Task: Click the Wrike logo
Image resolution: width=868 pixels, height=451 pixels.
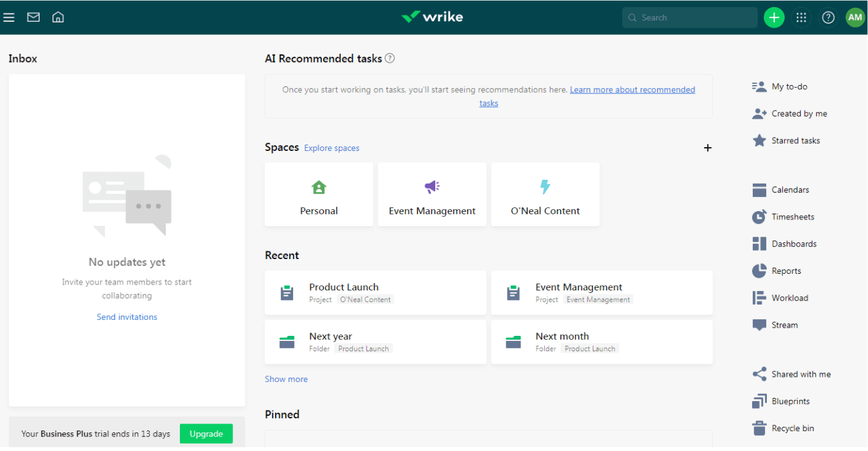Action: (x=432, y=17)
